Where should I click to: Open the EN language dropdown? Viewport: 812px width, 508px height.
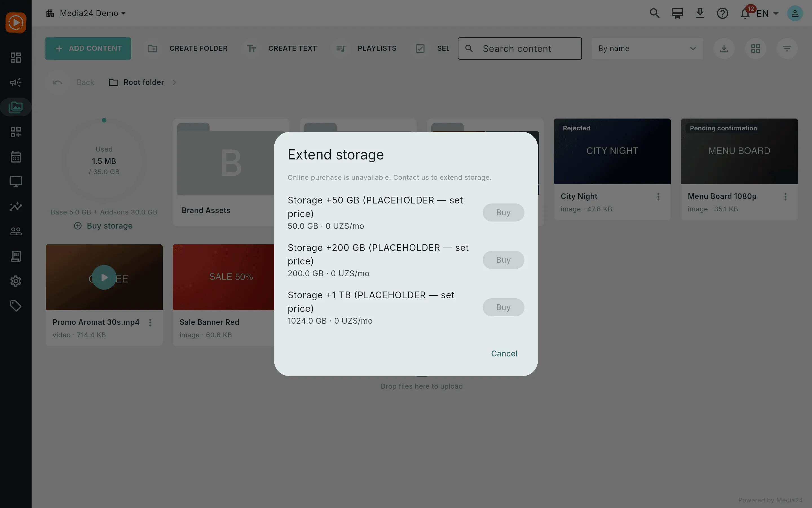pos(768,13)
